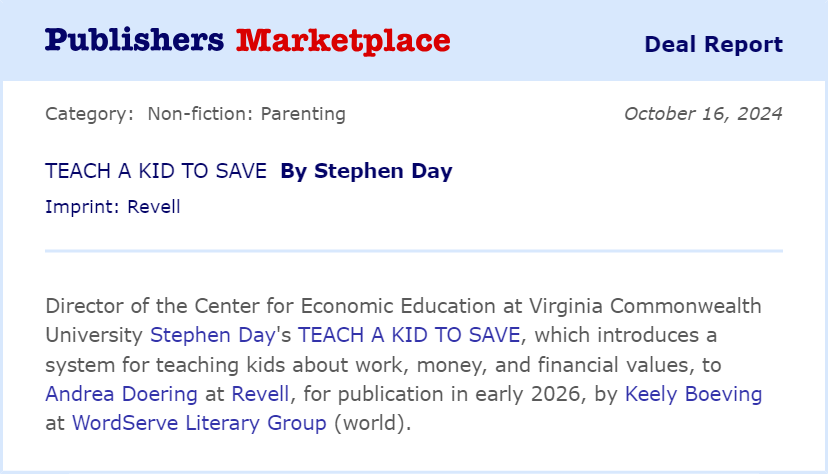The height and width of the screenshot is (474, 828).
Task: Click the 'Category:' label
Action: click(90, 114)
